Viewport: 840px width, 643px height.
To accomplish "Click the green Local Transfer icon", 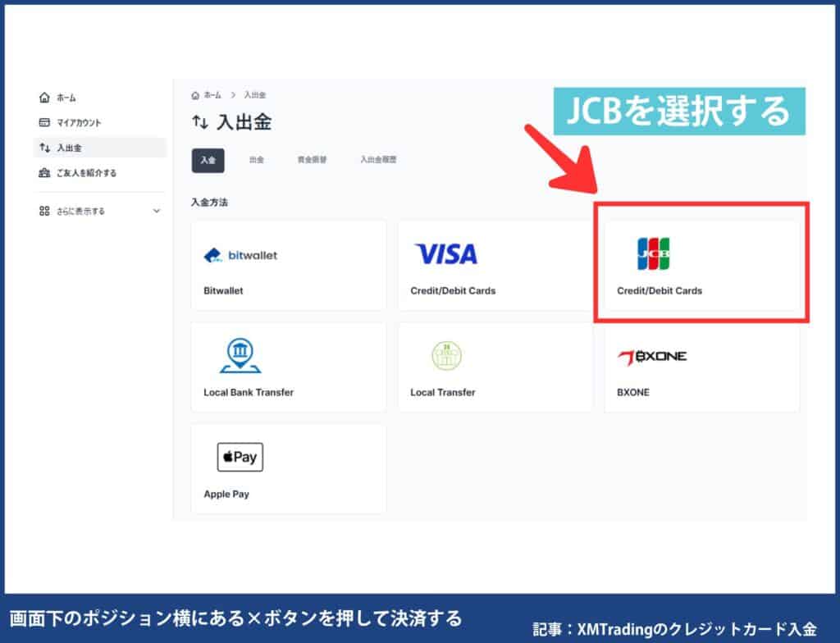I will click(x=447, y=356).
